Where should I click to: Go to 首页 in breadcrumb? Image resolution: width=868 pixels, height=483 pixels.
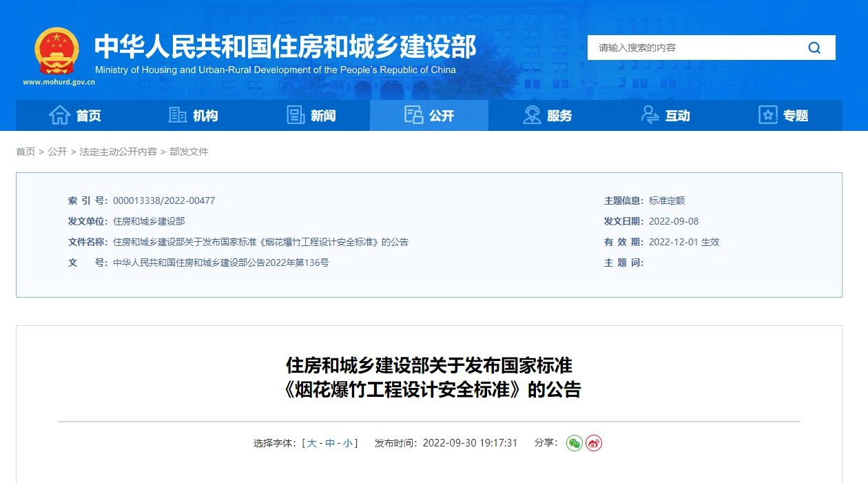point(25,152)
